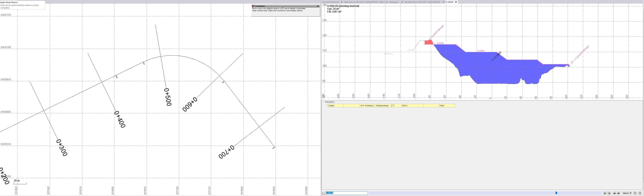Image resolution: width=644 pixels, height=196 pixels.
Task: Click the up arrow button beside Options
Action: [x=635, y=193]
